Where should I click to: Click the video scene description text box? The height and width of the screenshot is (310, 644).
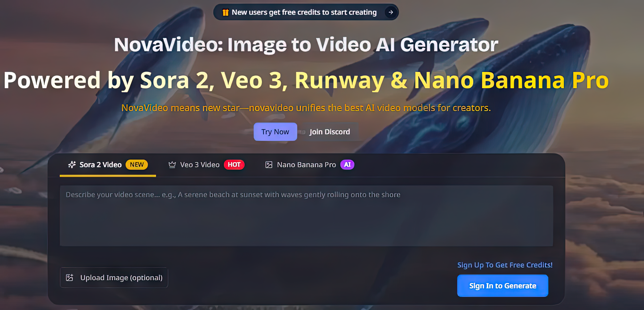point(306,216)
